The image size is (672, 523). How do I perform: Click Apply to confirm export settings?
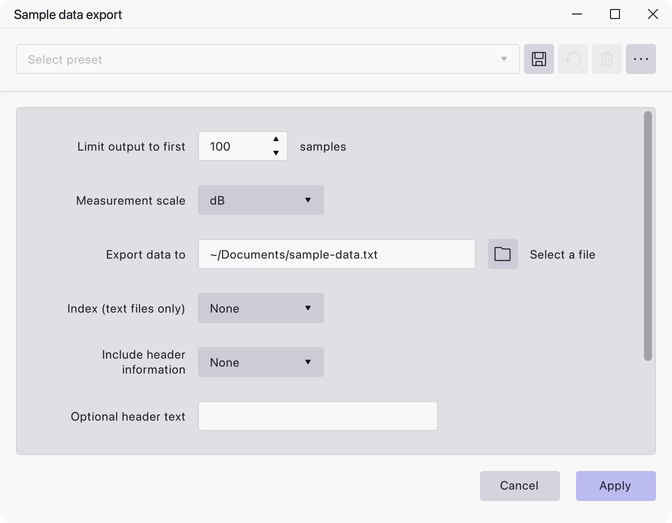click(616, 486)
